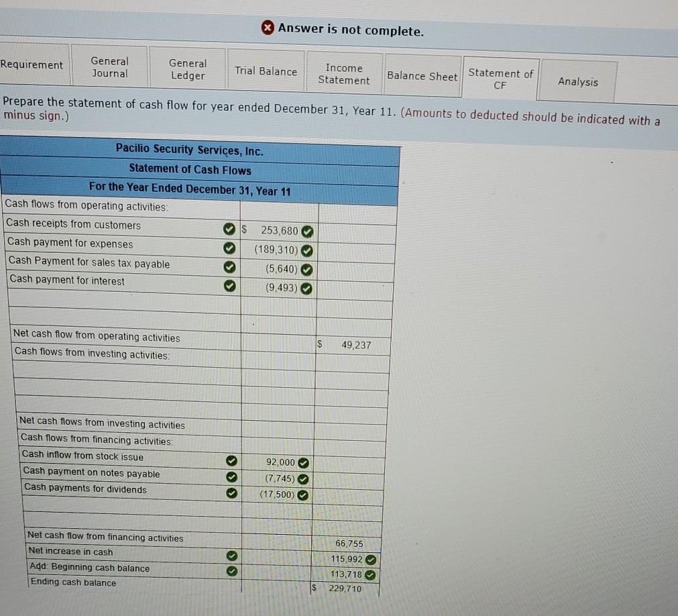Open the Income Statement tab
The height and width of the screenshot is (616, 678).
click(x=344, y=74)
